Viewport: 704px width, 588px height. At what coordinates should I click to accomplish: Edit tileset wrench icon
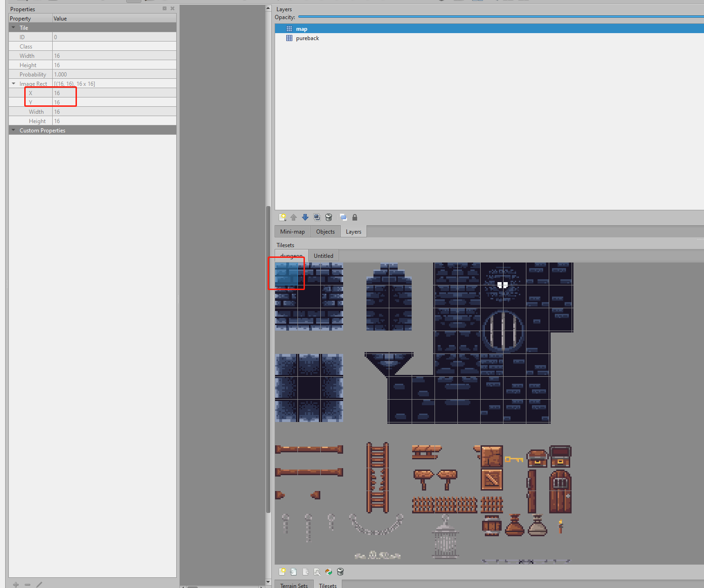click(317, 572)
